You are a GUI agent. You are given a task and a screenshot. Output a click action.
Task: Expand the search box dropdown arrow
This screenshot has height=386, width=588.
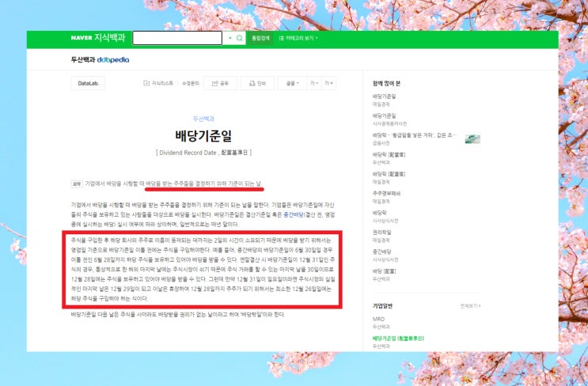(x=230, y=38)
